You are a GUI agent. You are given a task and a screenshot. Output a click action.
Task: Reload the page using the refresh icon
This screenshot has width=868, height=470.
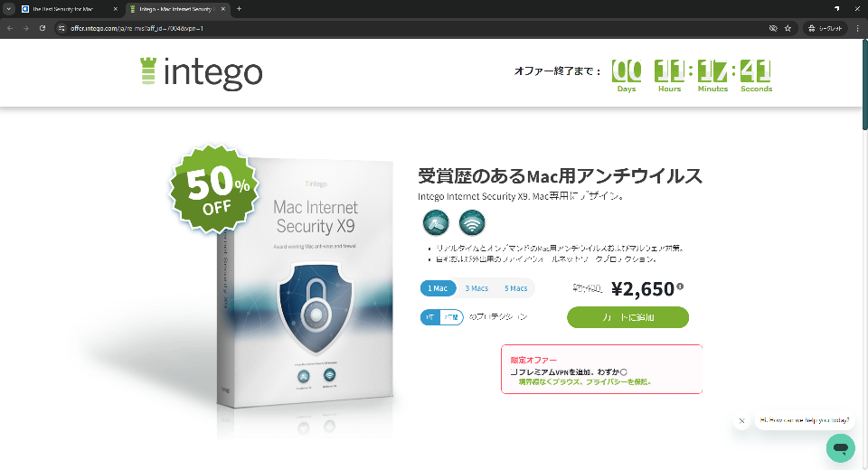(x=42, y=28)
